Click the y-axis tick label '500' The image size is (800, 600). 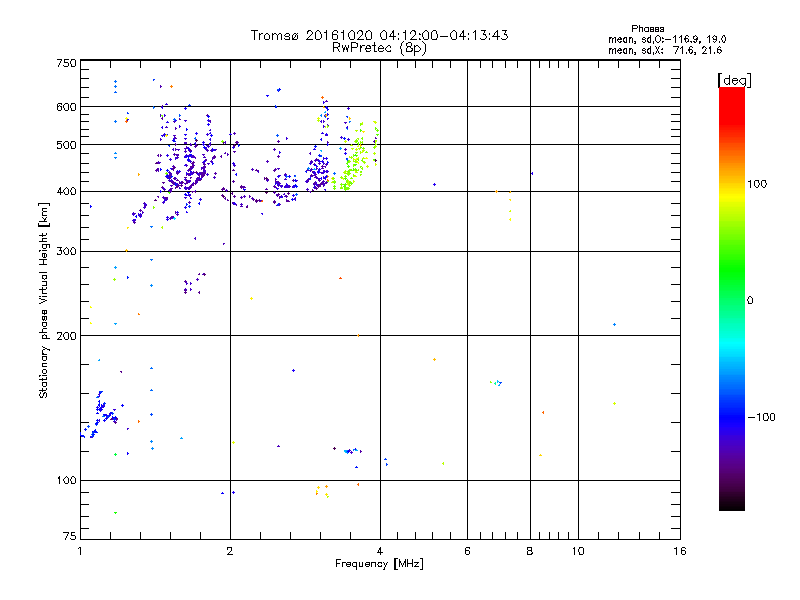tap(66, 145)
